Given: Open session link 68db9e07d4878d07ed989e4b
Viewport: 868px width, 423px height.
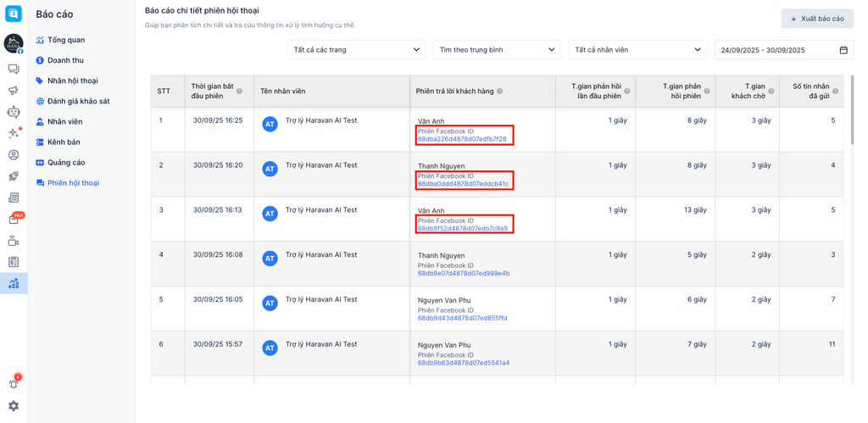Looking at the screenshot, I should click(x=464, y=274).
